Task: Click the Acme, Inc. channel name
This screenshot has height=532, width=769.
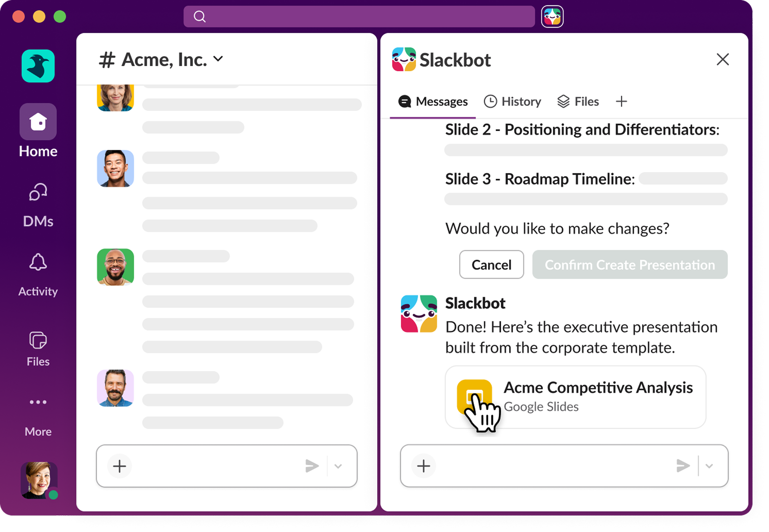Action: point(164,60)
